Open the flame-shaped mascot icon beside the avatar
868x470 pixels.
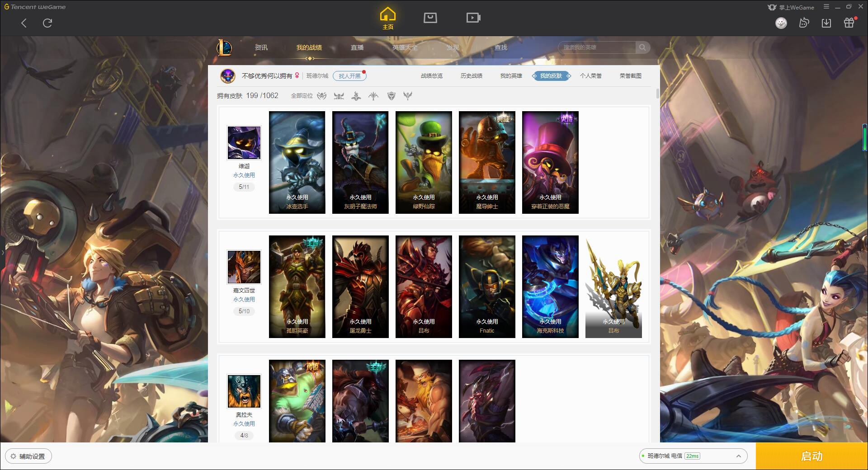804,23
